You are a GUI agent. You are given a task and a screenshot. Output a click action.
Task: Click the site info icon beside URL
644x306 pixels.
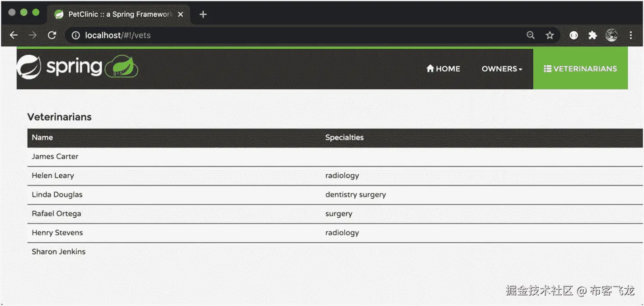click(x=76, y=35)
